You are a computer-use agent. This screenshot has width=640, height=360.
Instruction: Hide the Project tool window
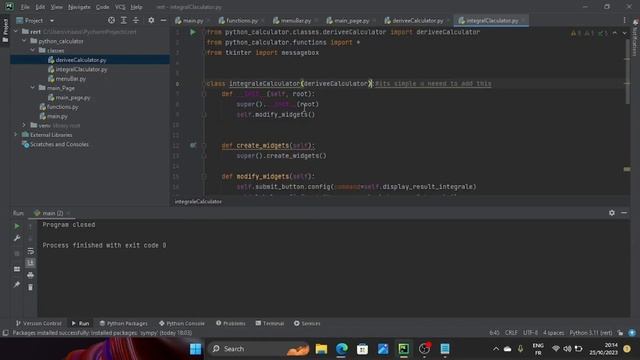163,20
